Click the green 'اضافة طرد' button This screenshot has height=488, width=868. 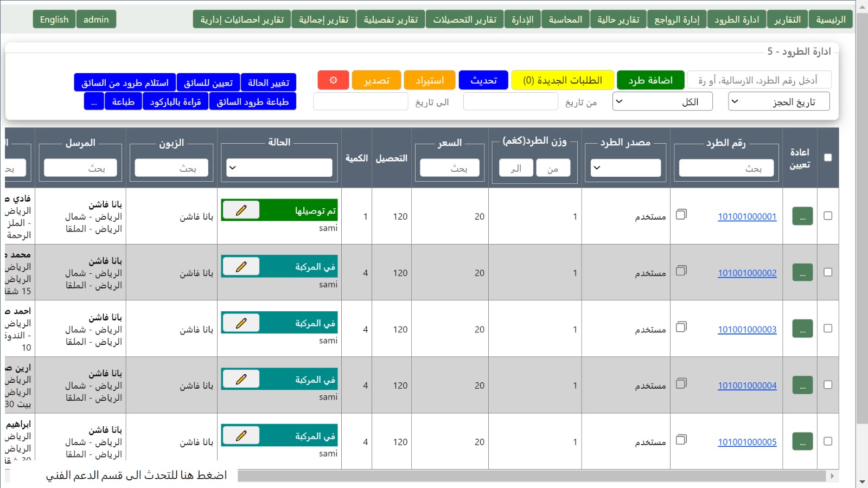[650, 80]
